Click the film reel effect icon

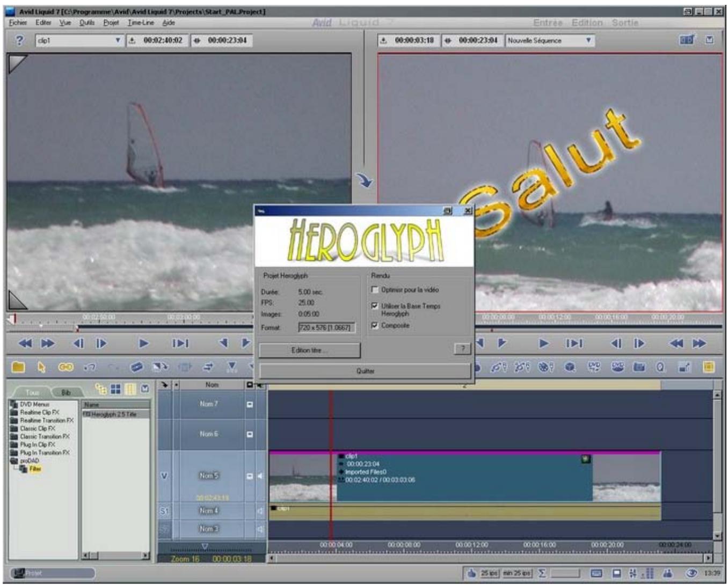(x=546, y=368)
